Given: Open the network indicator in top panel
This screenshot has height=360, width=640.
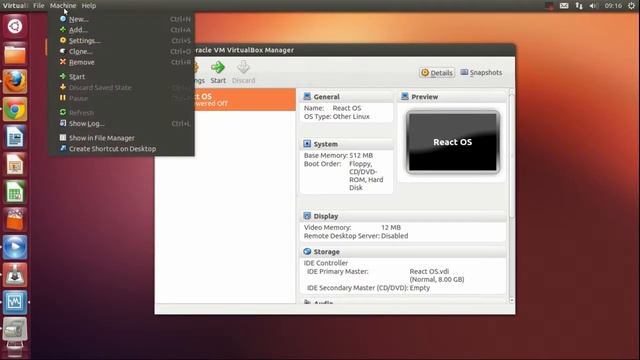Looking at the screenshot, I should point(579,6).
